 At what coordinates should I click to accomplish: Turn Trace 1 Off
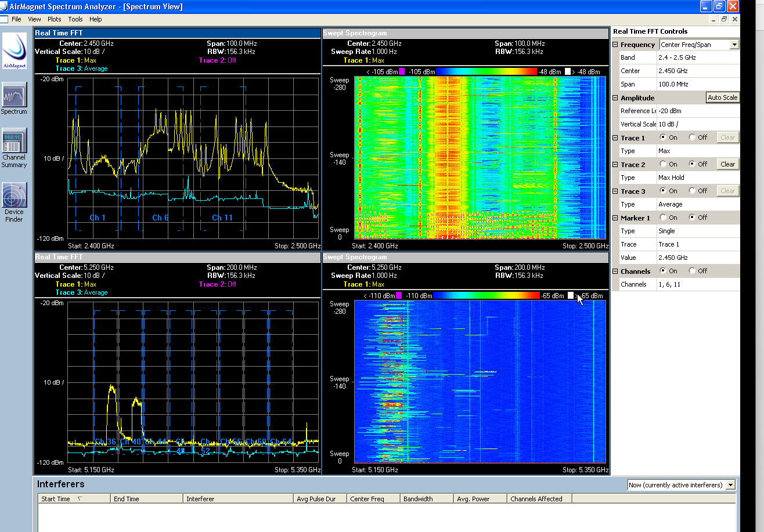[x=692, y=137]
